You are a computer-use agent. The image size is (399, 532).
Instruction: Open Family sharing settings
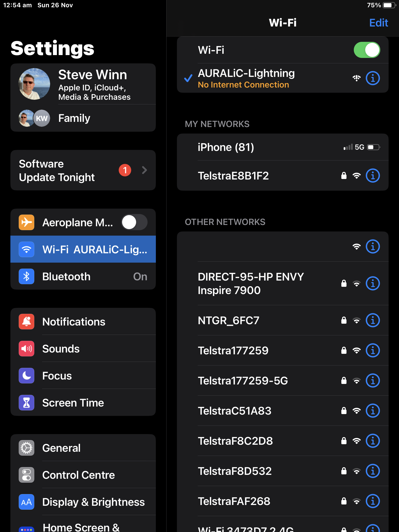pos(83,118)
